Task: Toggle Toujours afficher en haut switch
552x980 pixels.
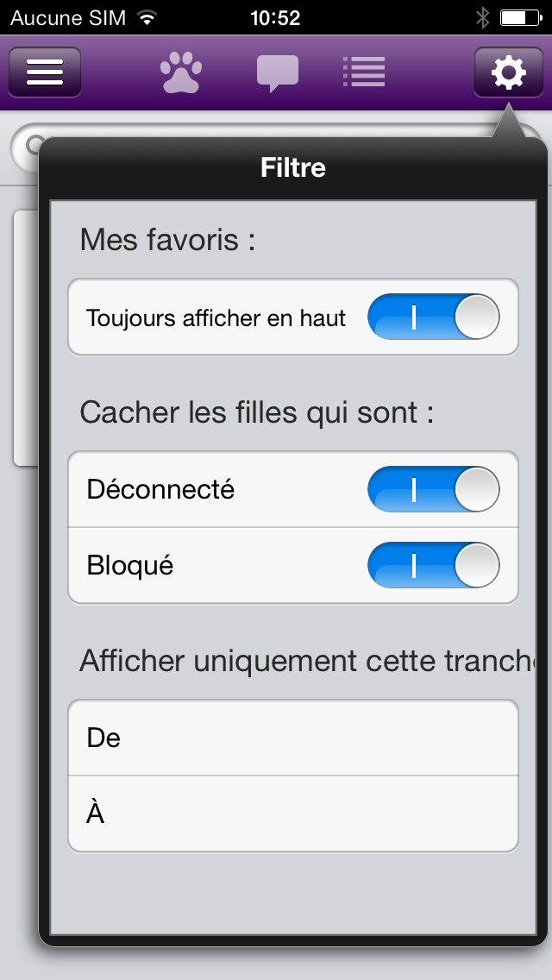Action: point(433,317)
